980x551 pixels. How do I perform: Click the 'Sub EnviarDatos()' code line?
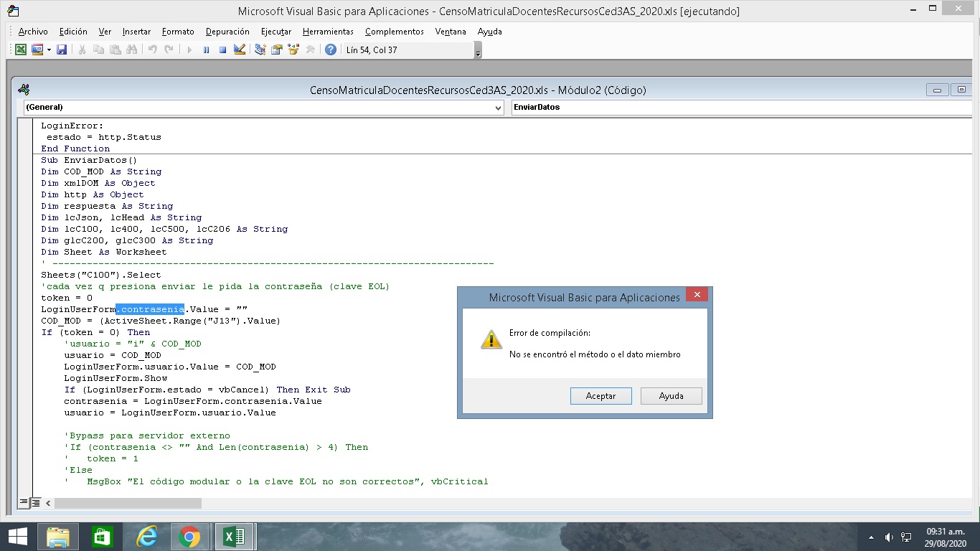pos(89,160)
